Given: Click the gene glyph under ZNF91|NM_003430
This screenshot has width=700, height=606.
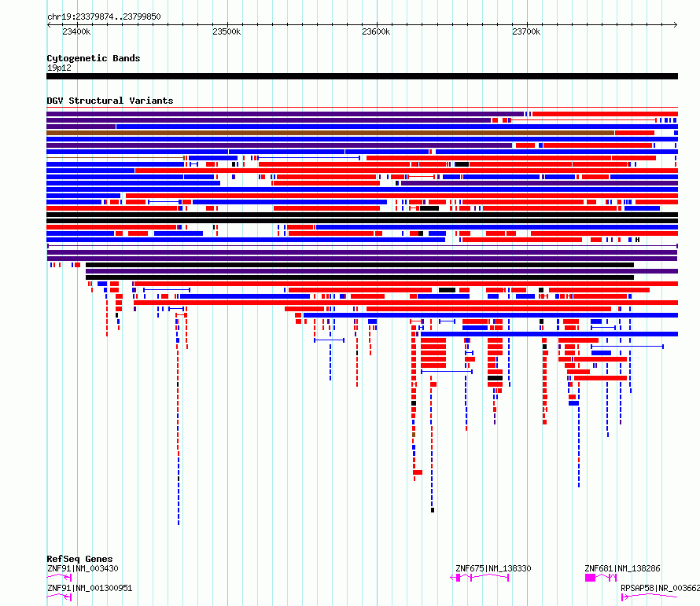Looking at the screenshot, I should (x=60, y=578).
